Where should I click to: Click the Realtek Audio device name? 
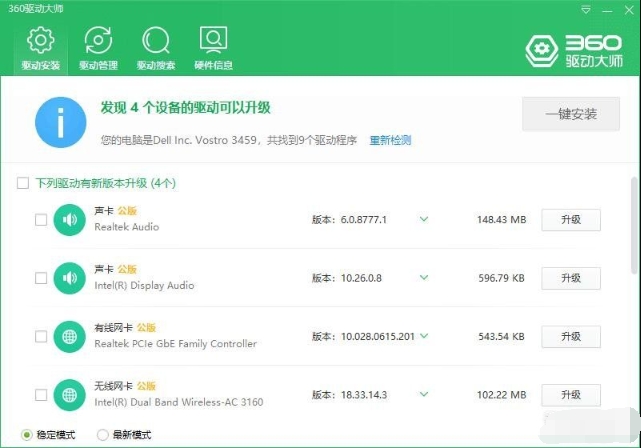[127, 227]
